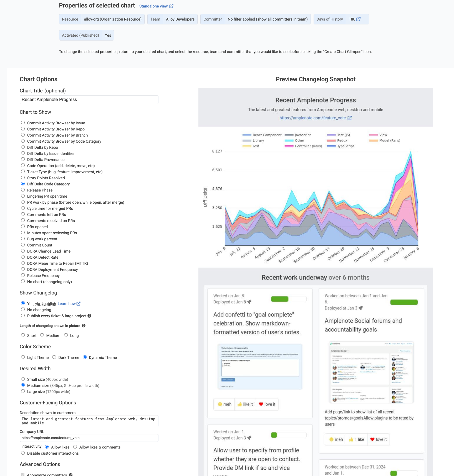454x476 pixels.
Task: Show help for Length of changelog shown
Action: (84, 326)
